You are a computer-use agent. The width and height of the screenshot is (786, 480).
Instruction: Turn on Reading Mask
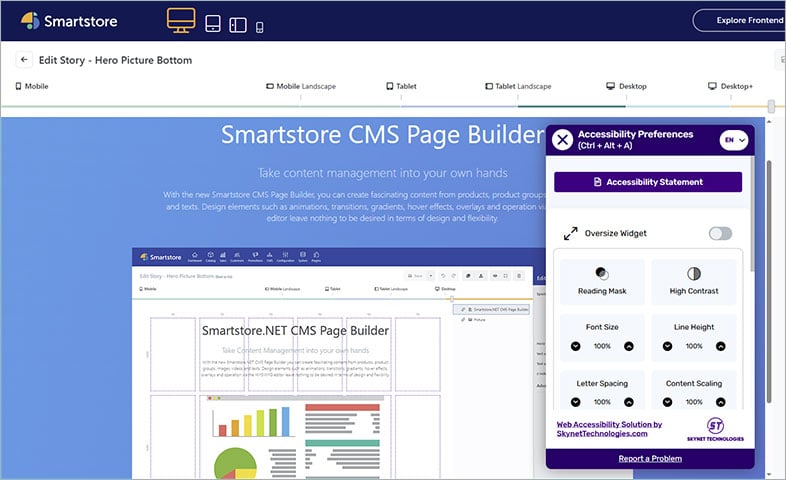(601, 281)
